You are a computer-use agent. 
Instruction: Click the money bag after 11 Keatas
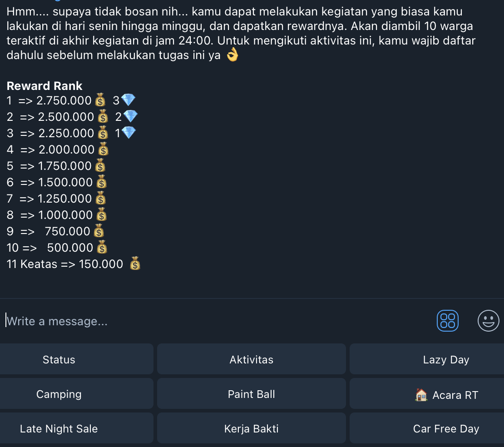pyautogui.click(x=135, y=264)
